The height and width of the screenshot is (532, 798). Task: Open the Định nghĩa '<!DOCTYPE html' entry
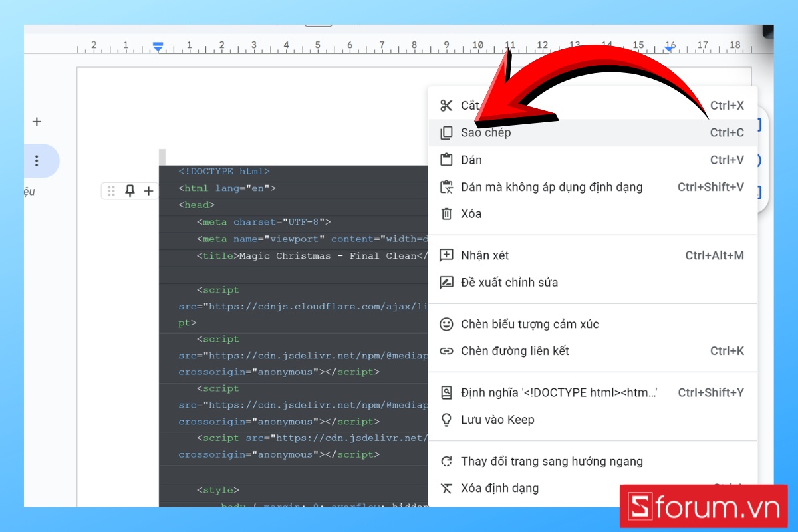click(x=559, y=392)
